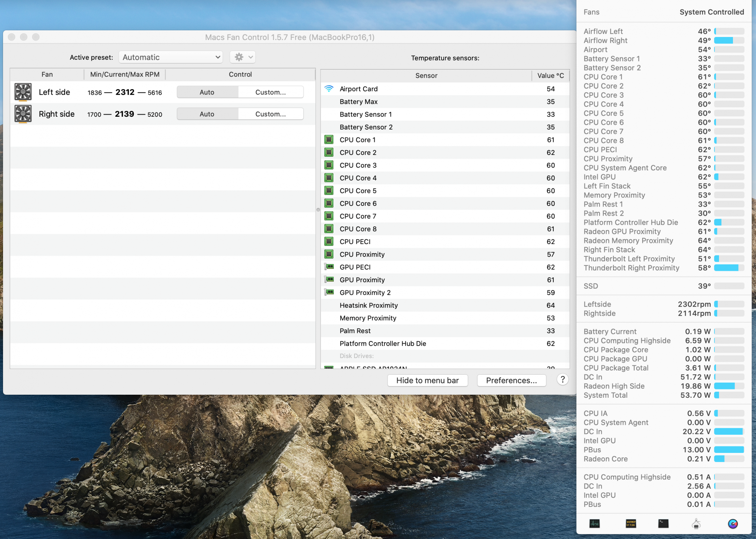Select the Palm Rest sensor row
Image resolution: width=756 pixels, height=539 pixels.
click(445, 331)
